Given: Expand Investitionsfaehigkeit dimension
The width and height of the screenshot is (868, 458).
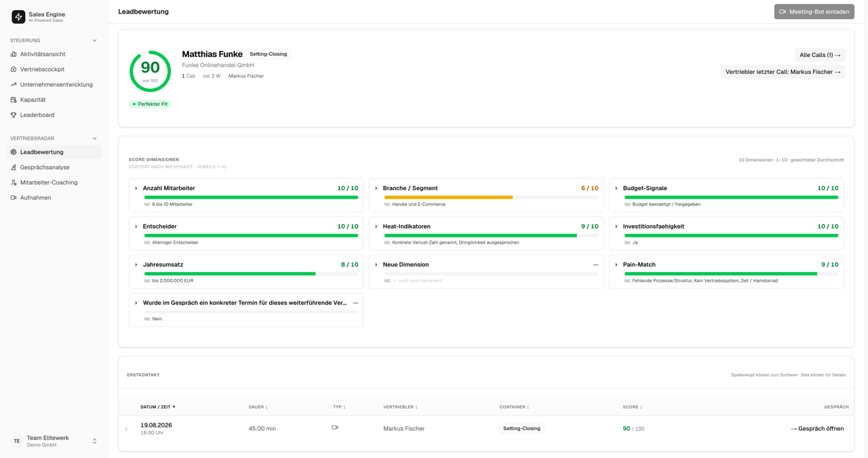Looking at the screenshot, I should pyautogui.click(x=616, y=227).
